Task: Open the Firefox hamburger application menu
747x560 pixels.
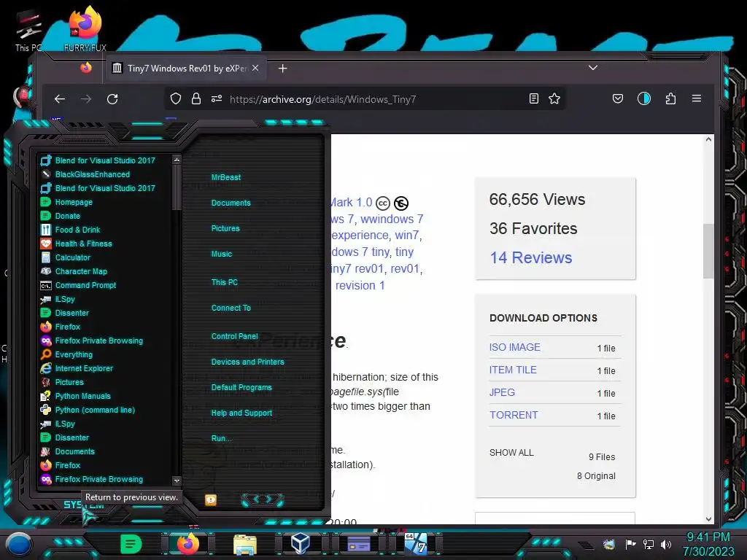Action: pyautogui.click(x=697, y=98)
